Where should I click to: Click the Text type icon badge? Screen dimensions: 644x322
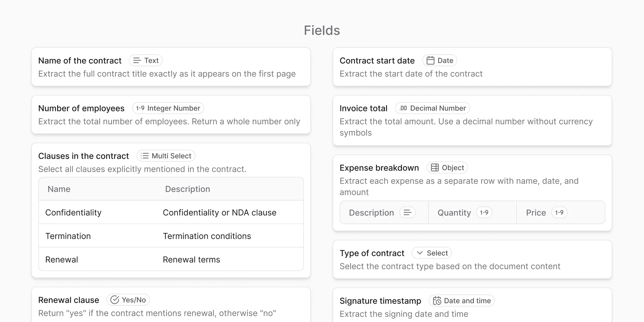click(137, 60)
